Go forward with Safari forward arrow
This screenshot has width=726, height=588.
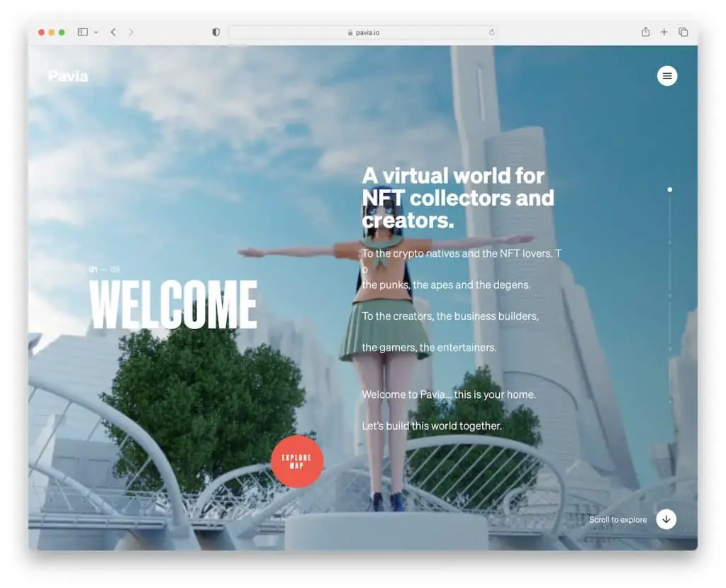click(x=130, y=32)
